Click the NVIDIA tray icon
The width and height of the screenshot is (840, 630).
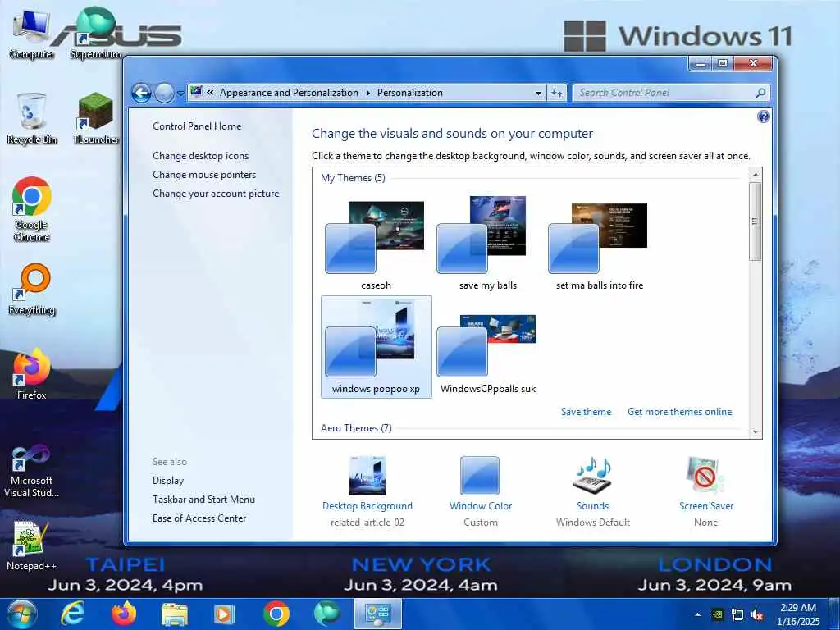(718, 614)
